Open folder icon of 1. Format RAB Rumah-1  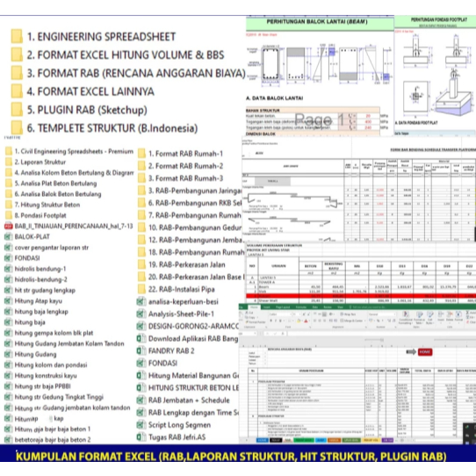tap(141, 154)
